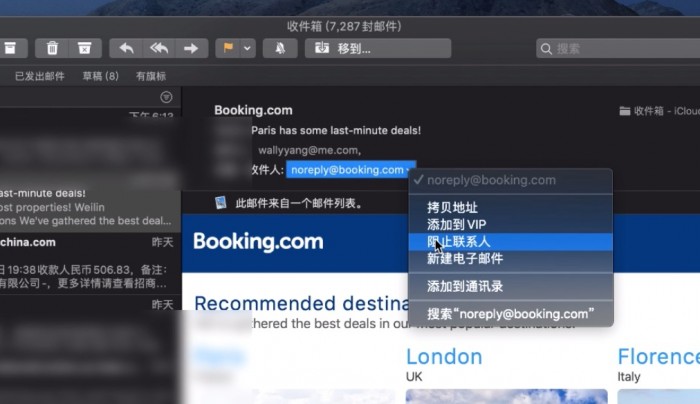The image size is (700, 404).
Task: Click Booking.com sender name in header
Action: coord(253,110)
